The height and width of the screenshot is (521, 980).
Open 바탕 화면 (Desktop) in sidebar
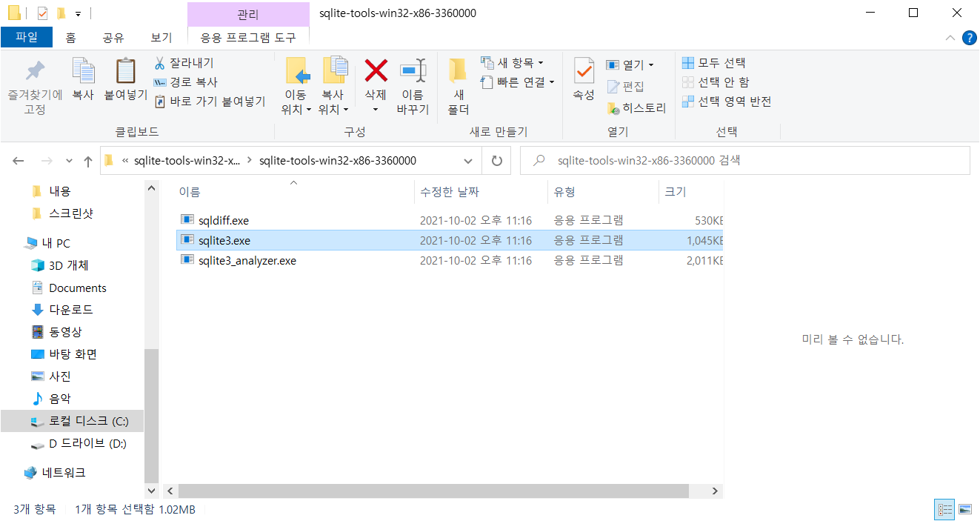(x=73, y=354)
